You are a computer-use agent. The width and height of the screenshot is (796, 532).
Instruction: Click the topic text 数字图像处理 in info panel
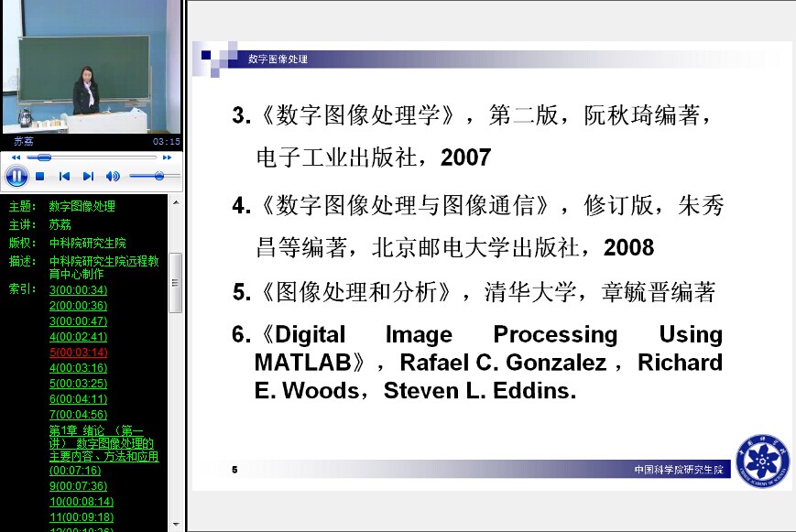tap(82, 206)
